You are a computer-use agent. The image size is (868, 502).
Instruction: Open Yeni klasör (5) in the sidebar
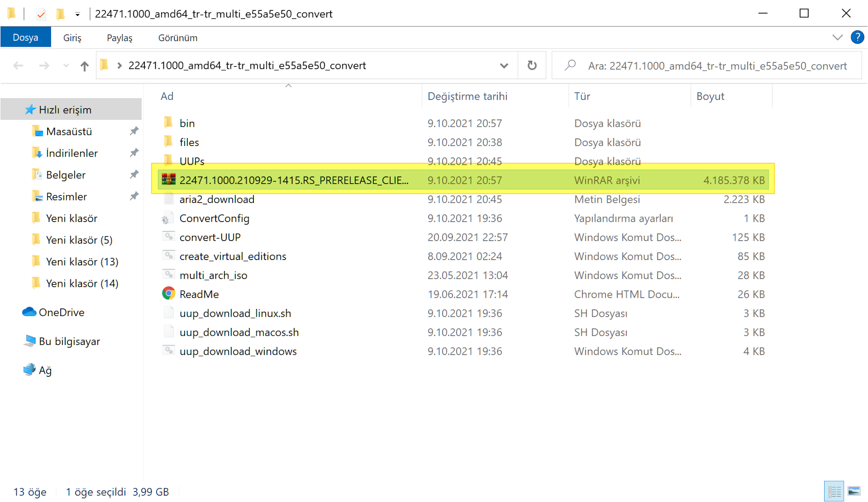pyautogui.click(x=79, y=240)
